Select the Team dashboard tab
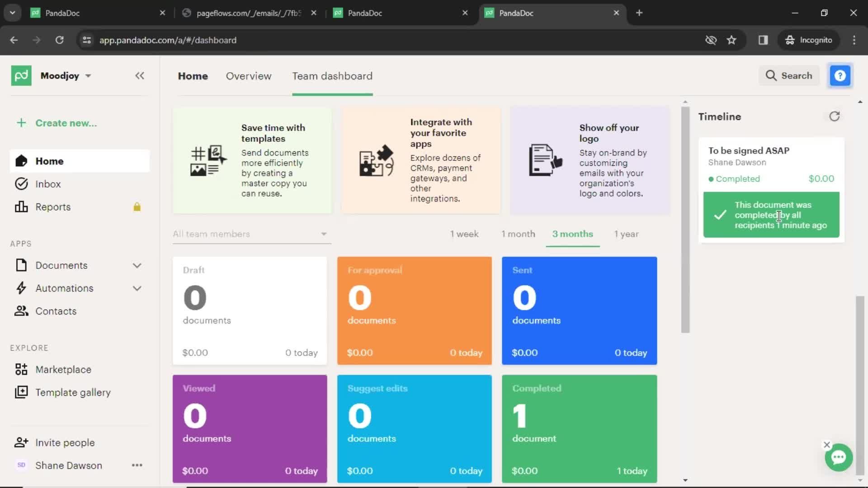Screen dimensions: 868x488 (332, 76)
